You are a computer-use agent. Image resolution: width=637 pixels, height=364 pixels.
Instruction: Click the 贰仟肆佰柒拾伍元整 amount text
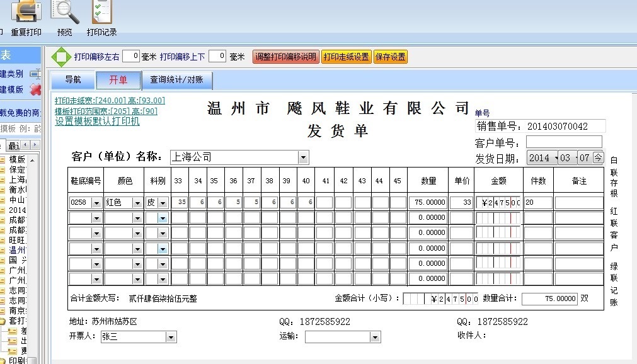(x=163, y=299)
